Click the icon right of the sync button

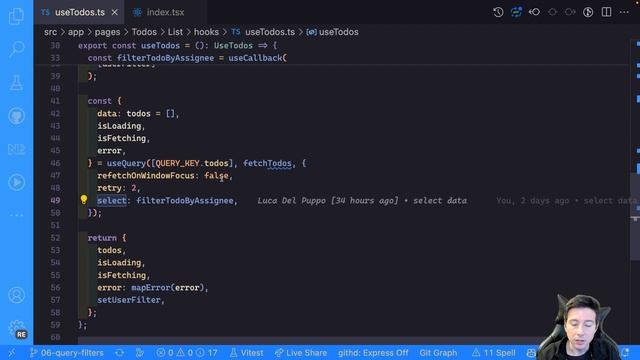pos(140,353)
